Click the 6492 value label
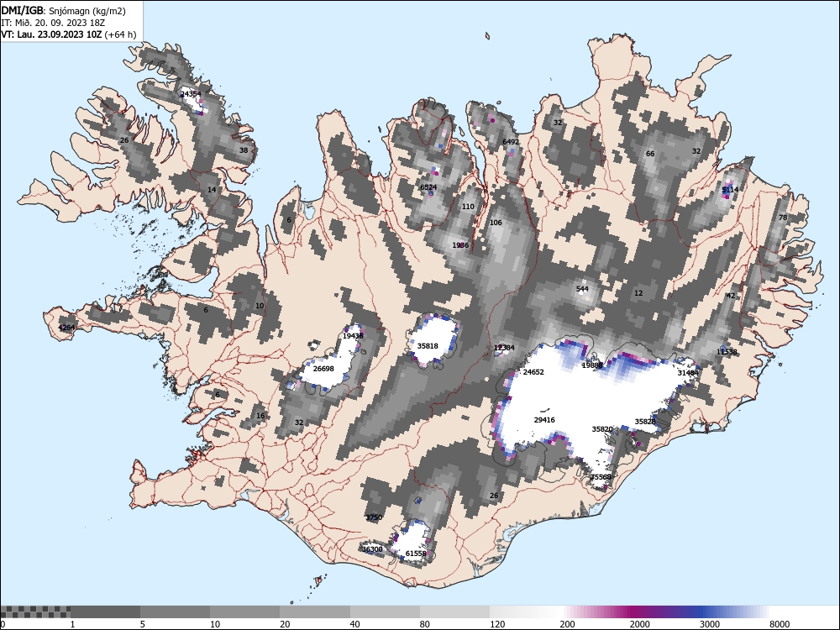Screen dimensions: 840x630 pos(511,142)
